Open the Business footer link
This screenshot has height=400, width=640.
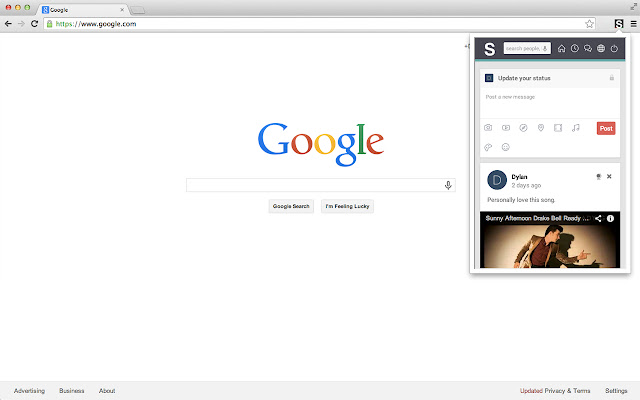coord(71,391)
